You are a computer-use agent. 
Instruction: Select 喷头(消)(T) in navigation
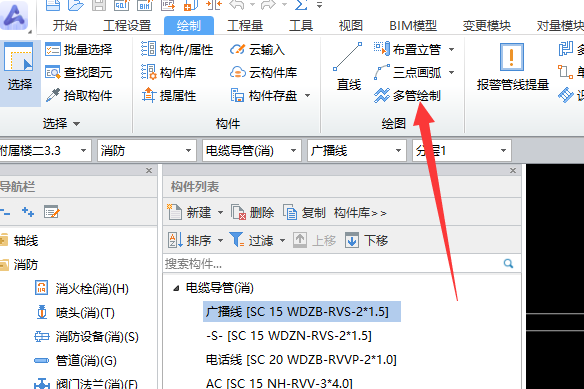(x=74, y=313)
